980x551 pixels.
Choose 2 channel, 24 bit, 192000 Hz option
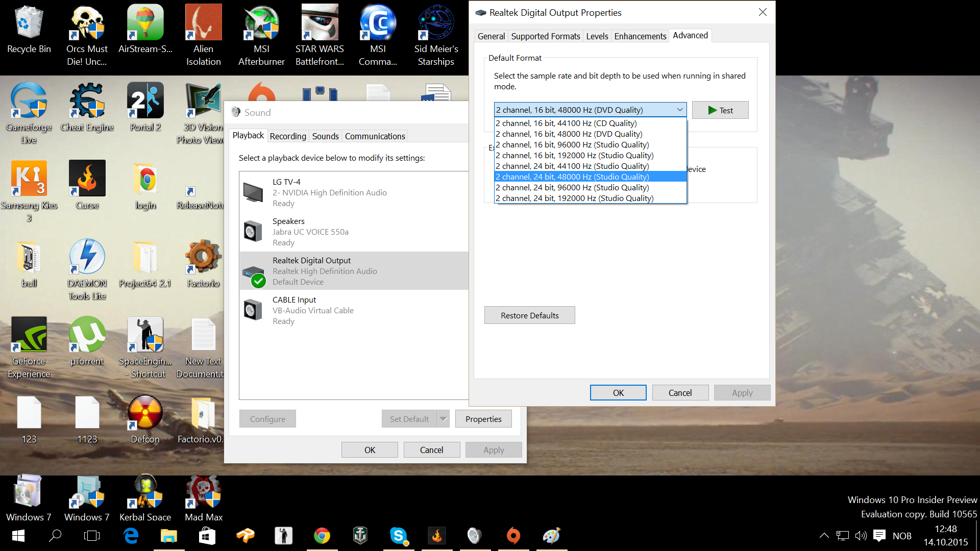pyautogui.click(x=591, y=198)
